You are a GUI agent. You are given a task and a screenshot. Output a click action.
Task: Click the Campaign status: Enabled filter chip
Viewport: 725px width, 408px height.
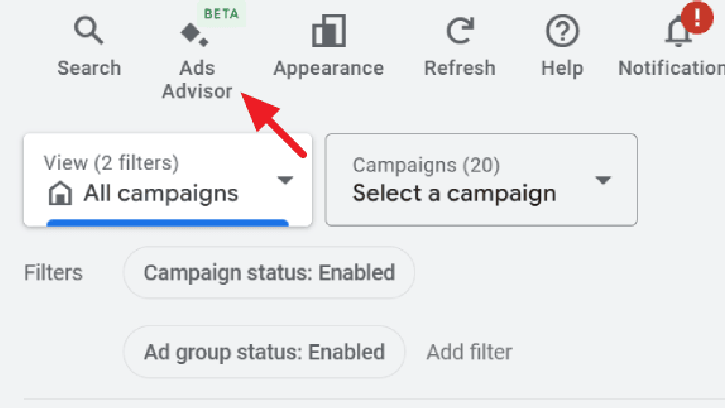269,272
